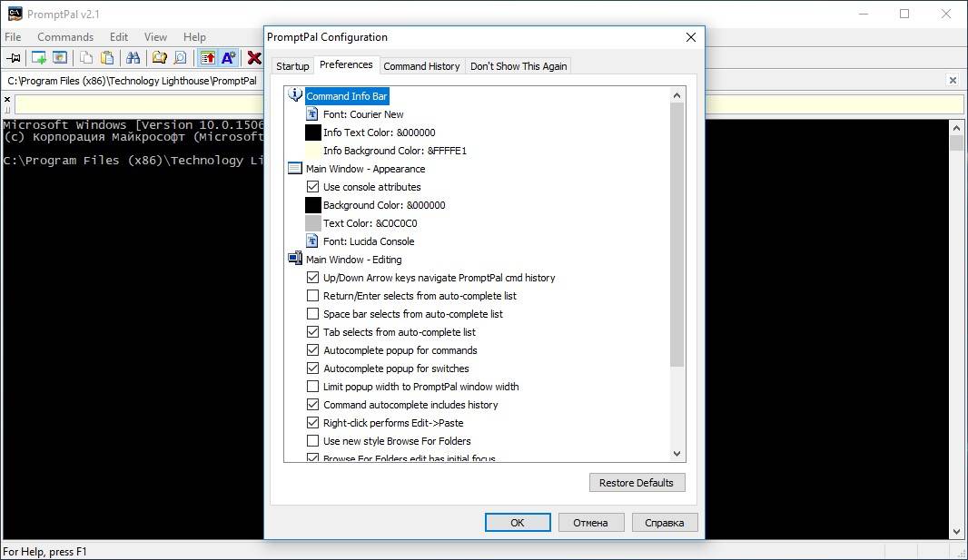Open the Help menu
The height and width of the screenshot is (560, 968).
click(x=194, y=37)
